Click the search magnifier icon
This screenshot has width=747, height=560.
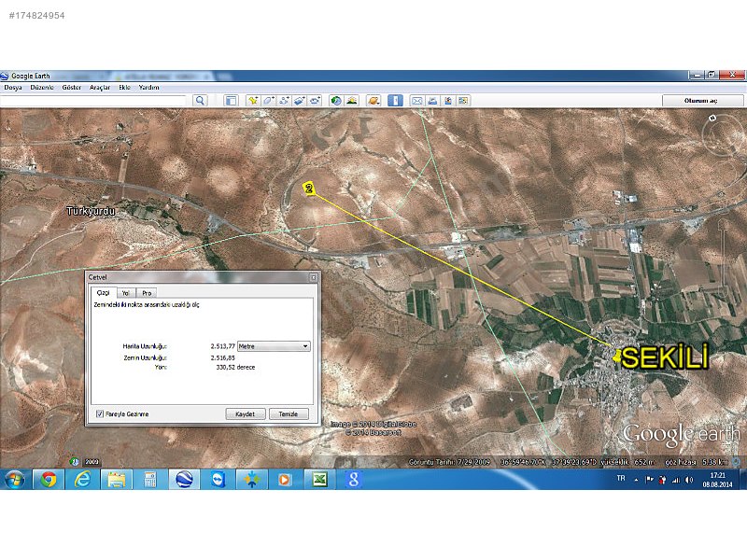(200, 101)
